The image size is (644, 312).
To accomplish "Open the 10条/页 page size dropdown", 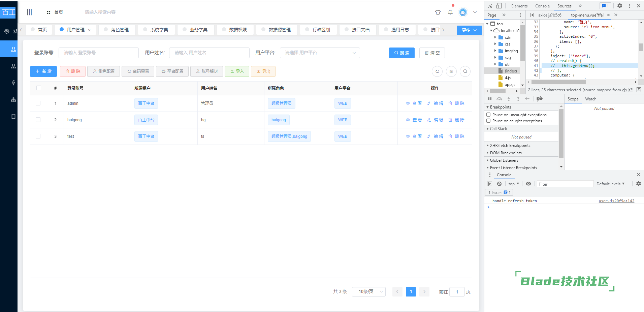I will coord(368,292).
